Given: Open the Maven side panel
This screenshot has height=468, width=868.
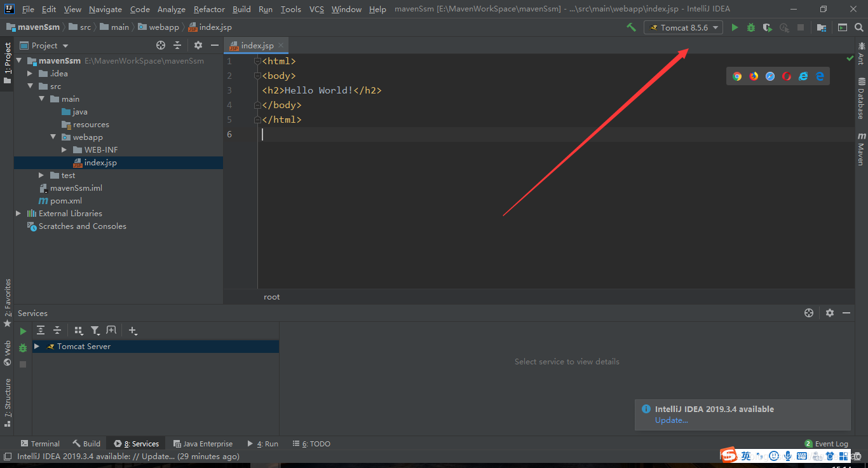Looking at the screenshot, I should (x=861, y=149).
